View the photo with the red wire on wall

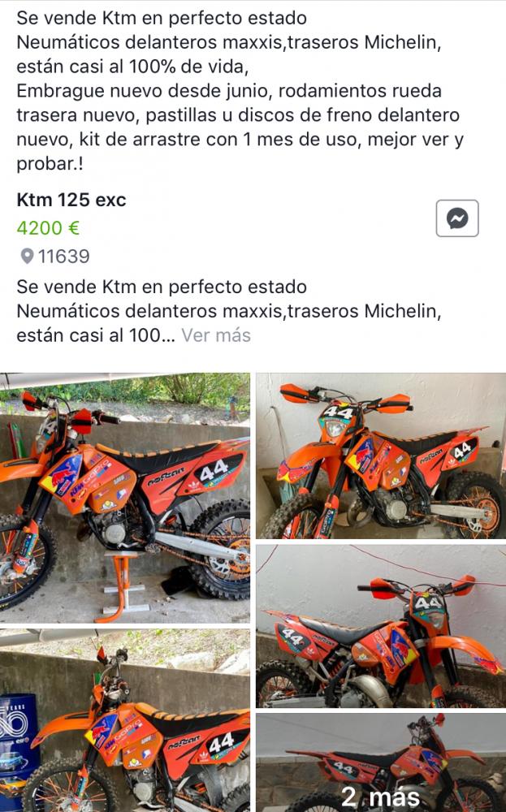381,626
